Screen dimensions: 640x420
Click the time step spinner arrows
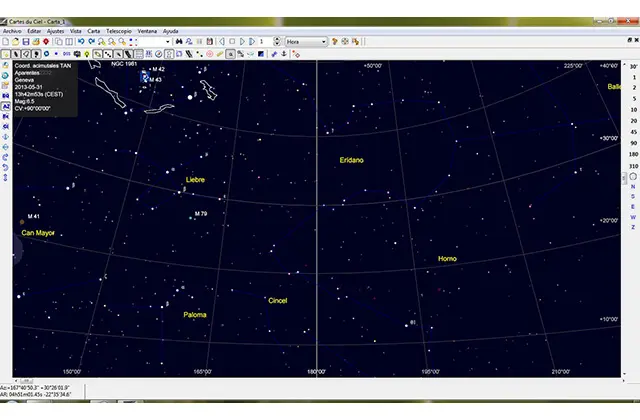pyautogui.click(x=277, y=42)
